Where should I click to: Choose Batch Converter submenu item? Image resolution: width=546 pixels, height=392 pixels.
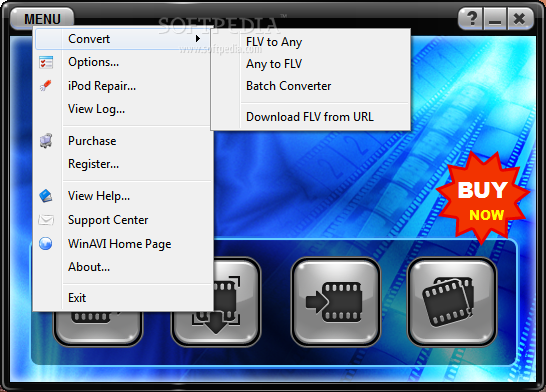(x=310, y=86)
